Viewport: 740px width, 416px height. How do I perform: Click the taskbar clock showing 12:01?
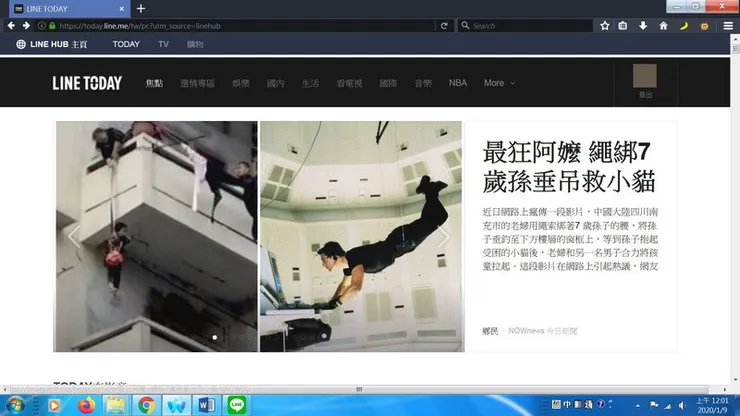point(712,405)
